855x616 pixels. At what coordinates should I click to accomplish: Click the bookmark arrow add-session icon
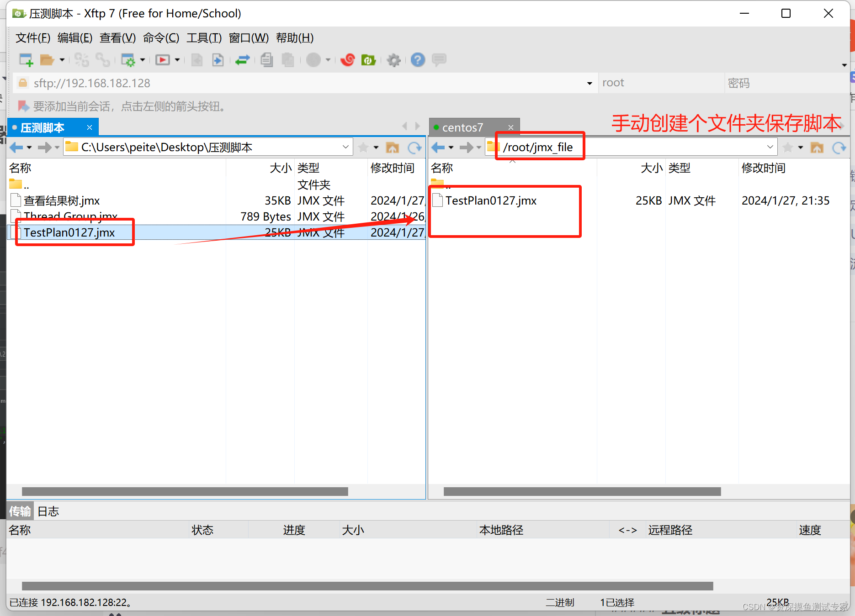23,106
